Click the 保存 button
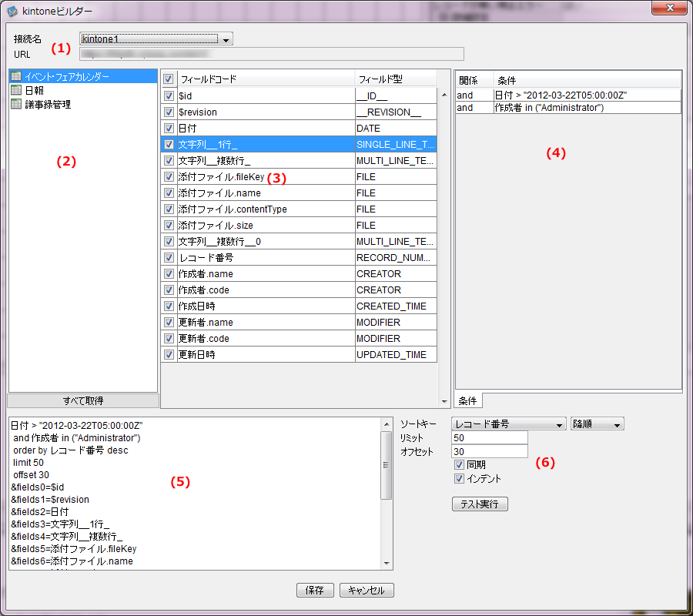 pos(314,591)
